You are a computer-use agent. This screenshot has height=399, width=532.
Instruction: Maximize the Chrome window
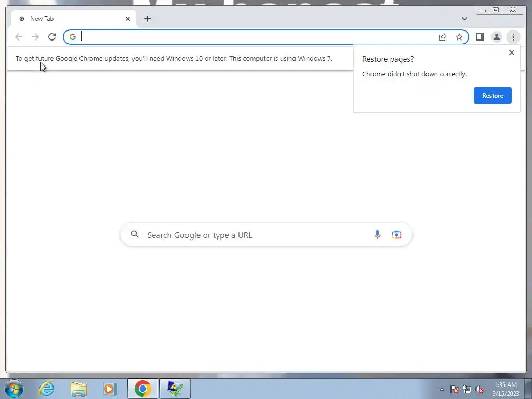[x=496, y=10]
